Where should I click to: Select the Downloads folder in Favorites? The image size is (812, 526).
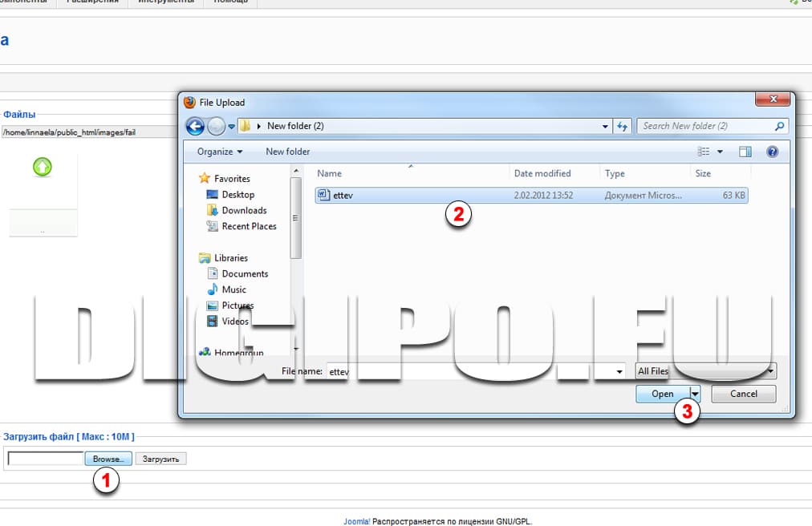tap(244, 210)
